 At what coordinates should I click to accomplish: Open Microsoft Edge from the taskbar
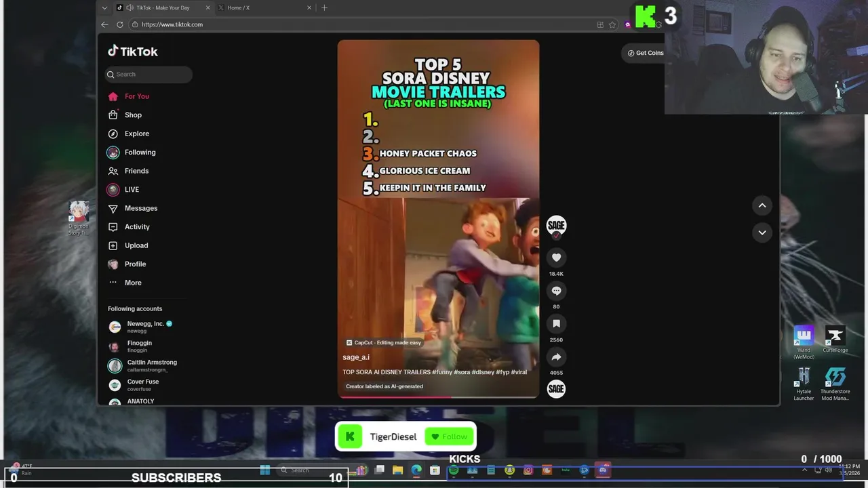pos(416,470)
